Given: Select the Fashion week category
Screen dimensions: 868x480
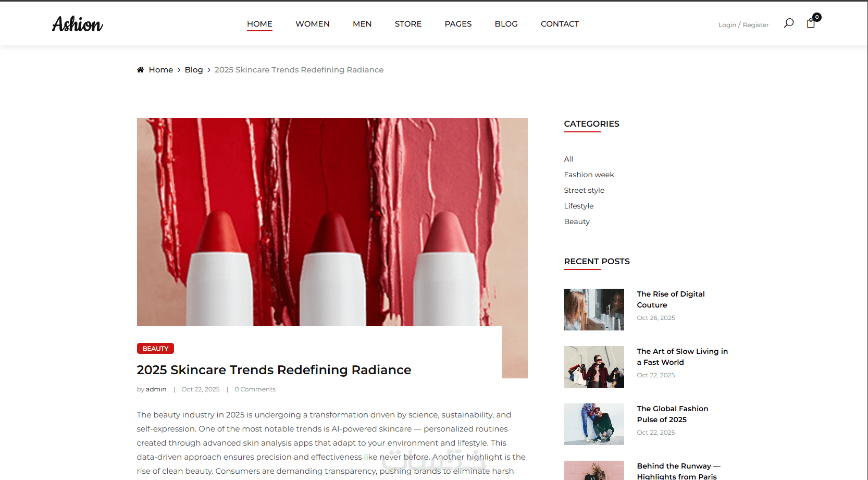Looking at the screenshot, I should [x=589, y=175].
